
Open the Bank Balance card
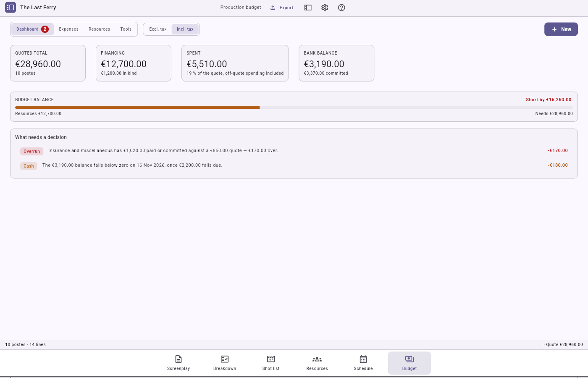336,63
